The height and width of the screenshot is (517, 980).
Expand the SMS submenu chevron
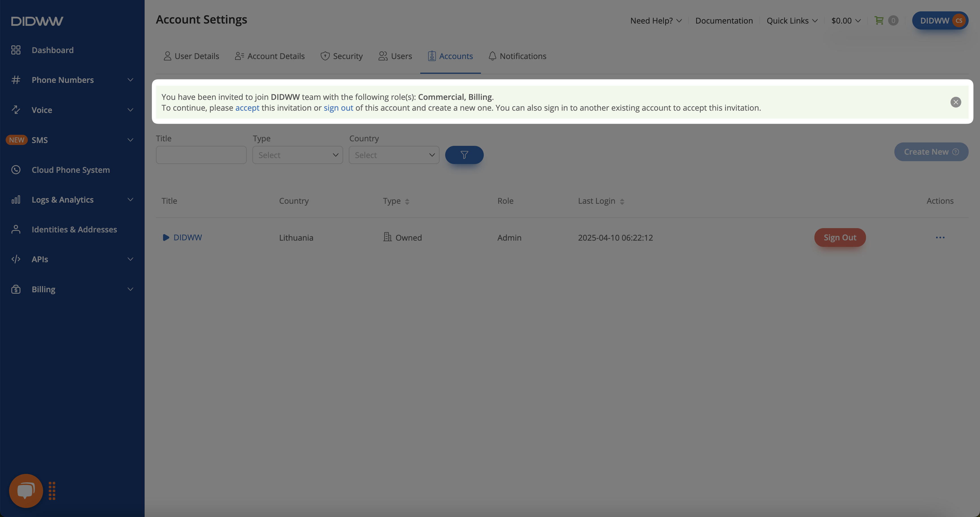130,140
